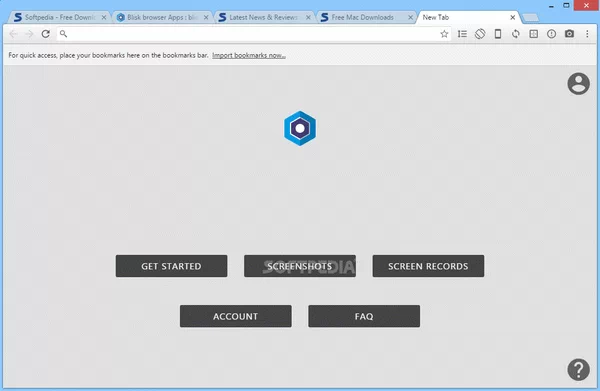Open the phone device emulation icon
600x391 pixels.
(x=498, y=34)
